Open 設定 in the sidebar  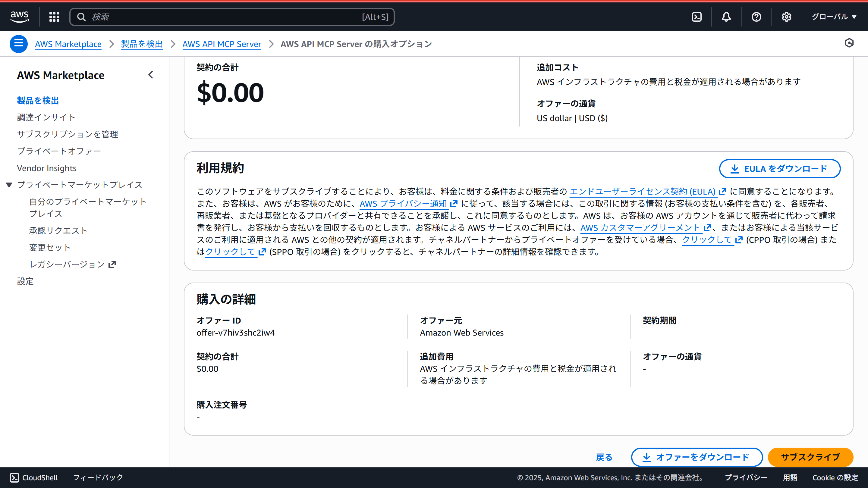25,281
